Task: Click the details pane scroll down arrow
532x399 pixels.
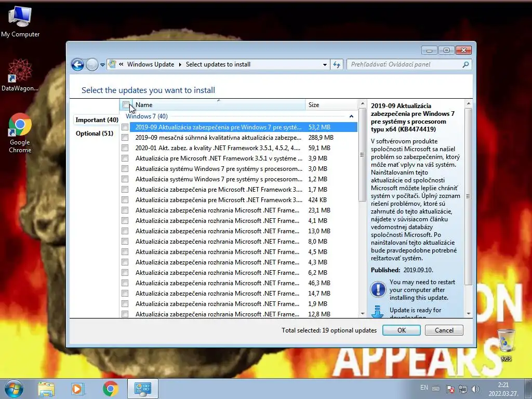Action: (x=469, y=314)
